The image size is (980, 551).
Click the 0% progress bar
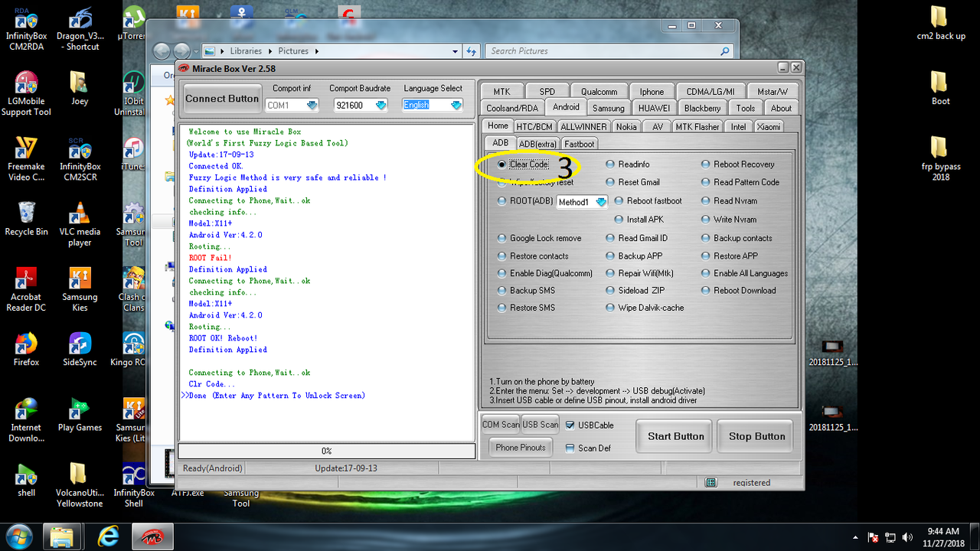[326, 451]
